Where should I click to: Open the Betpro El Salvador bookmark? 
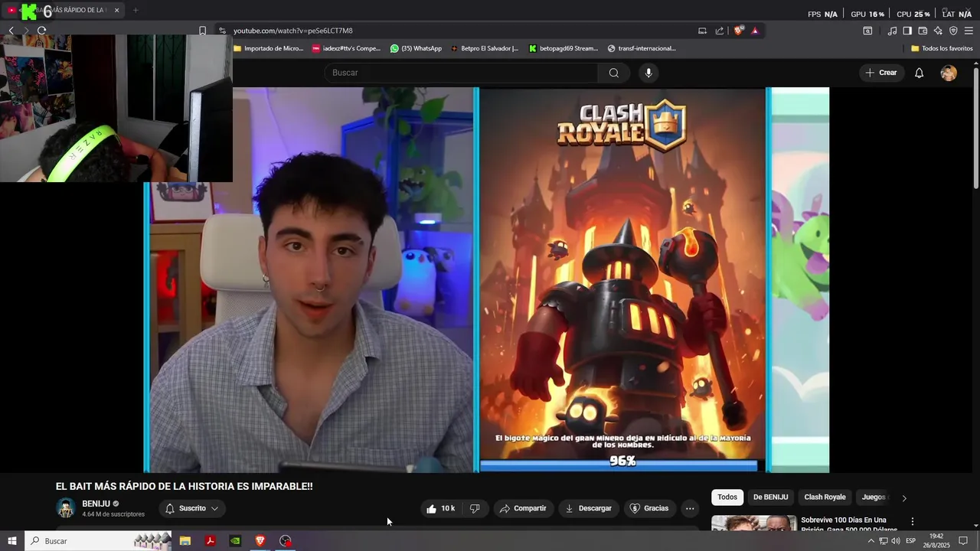click(x=484, y=48)
